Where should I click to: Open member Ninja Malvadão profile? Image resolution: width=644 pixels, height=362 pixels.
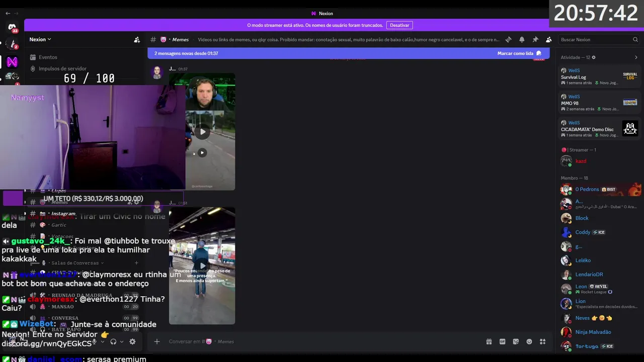[599, 332]
